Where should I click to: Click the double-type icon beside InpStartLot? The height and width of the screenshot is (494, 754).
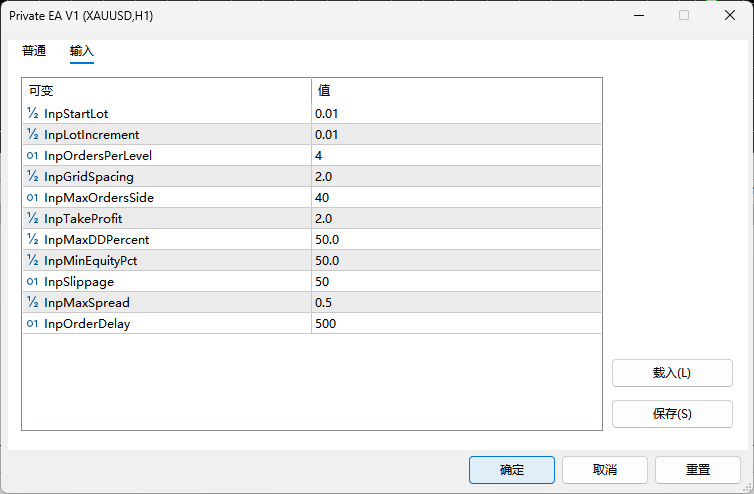[x=32, y=114]
